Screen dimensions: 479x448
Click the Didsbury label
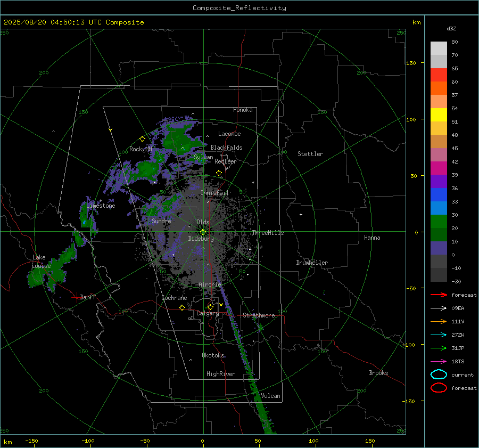[201, 239]
